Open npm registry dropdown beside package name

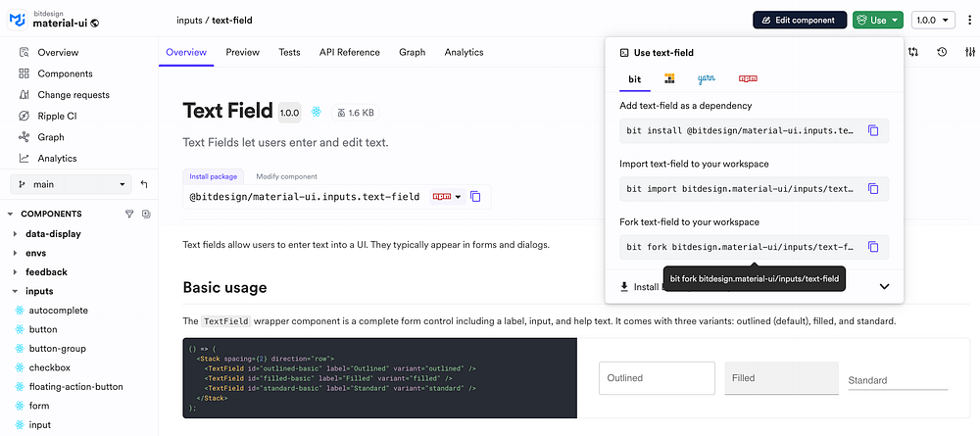point(447,197)
